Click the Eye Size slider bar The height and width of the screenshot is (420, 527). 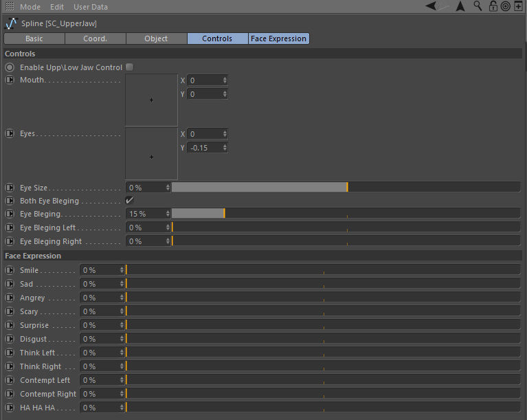(x=345, y=187)
